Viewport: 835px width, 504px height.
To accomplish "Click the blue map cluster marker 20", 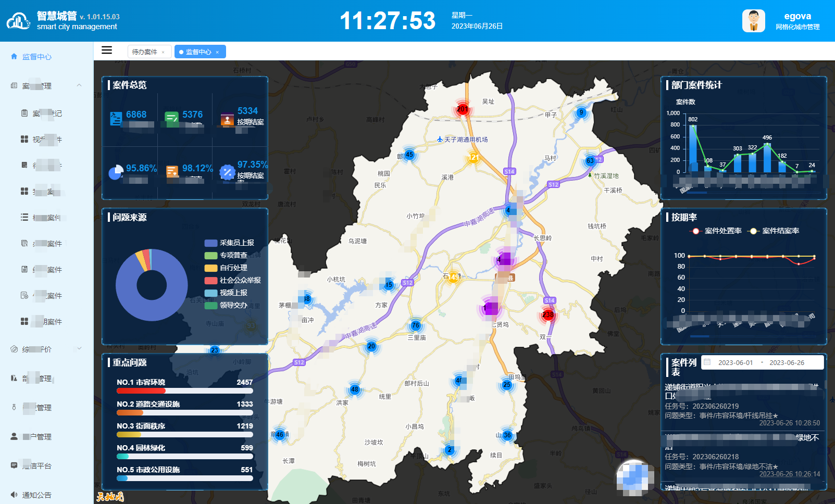I will coord(371,346).
